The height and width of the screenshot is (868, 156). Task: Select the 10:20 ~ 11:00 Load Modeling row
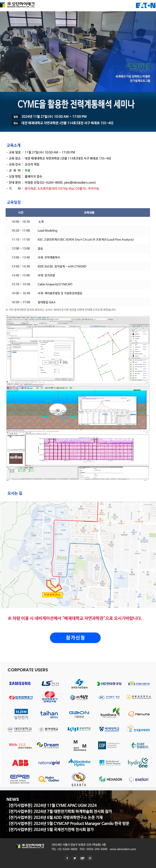tap(78, 230)
